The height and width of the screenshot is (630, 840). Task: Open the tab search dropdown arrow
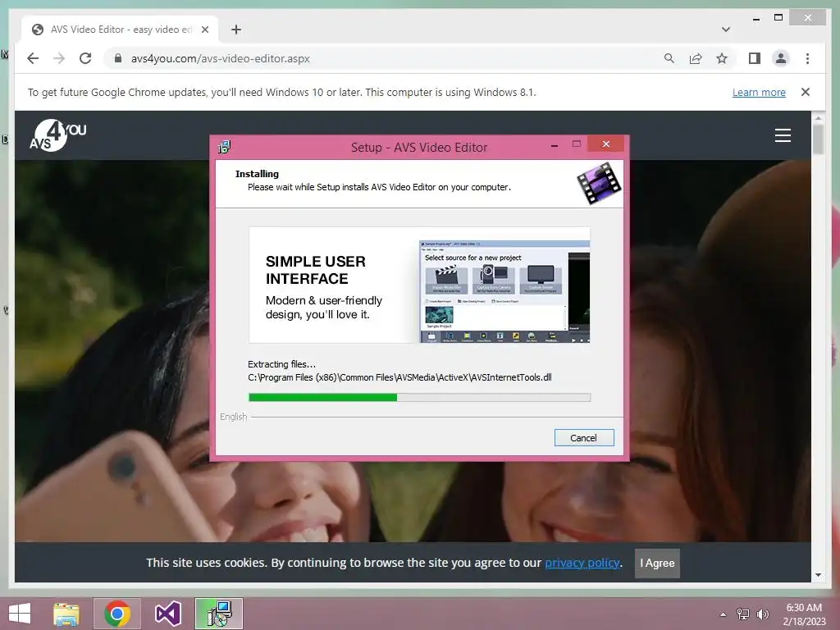coord(725,30)
